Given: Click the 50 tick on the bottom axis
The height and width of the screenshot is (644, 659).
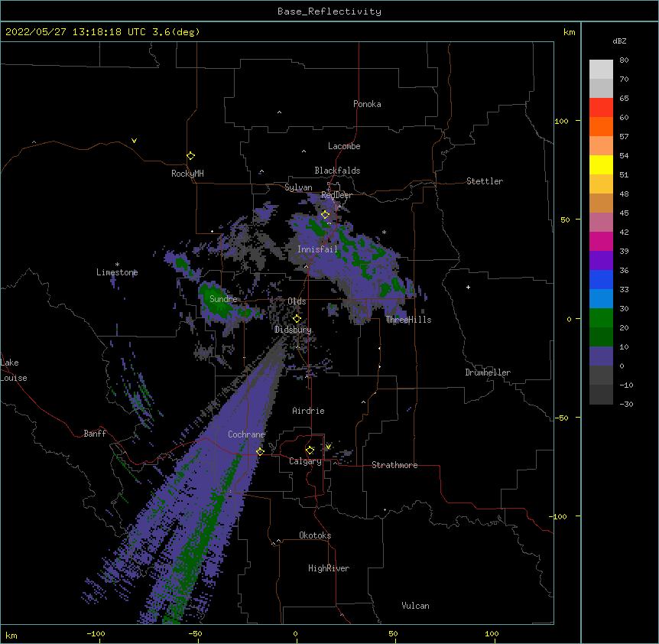Looking at the screenshot, I should [393, 633].
